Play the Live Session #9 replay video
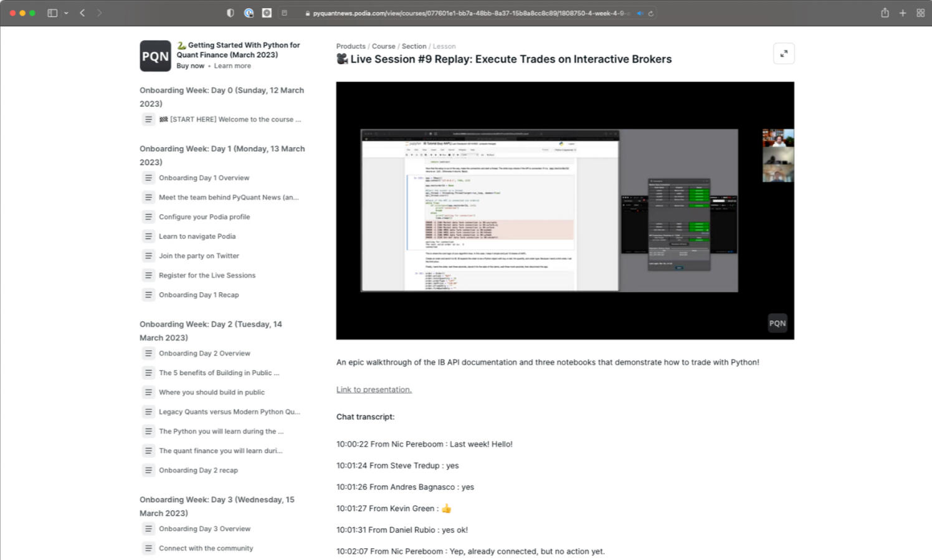 click(564, 211)
